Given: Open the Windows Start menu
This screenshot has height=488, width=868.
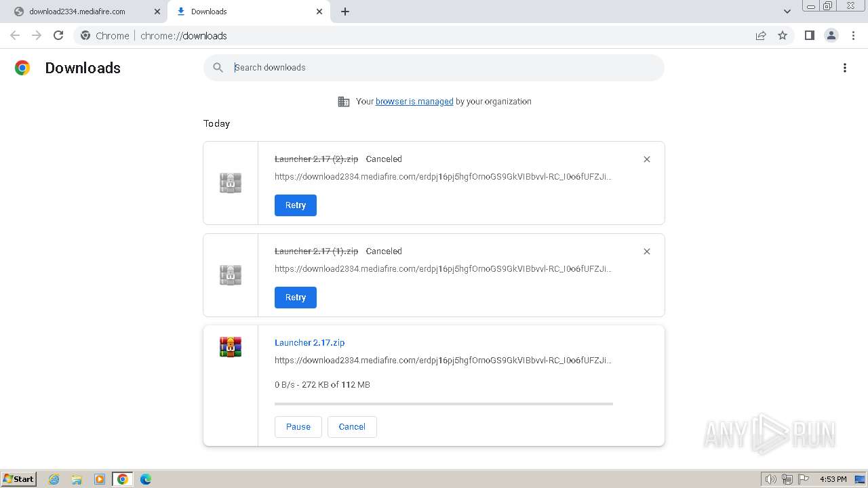Looking at the screenshot, I should pyautogui.click(x=19, y=479).
